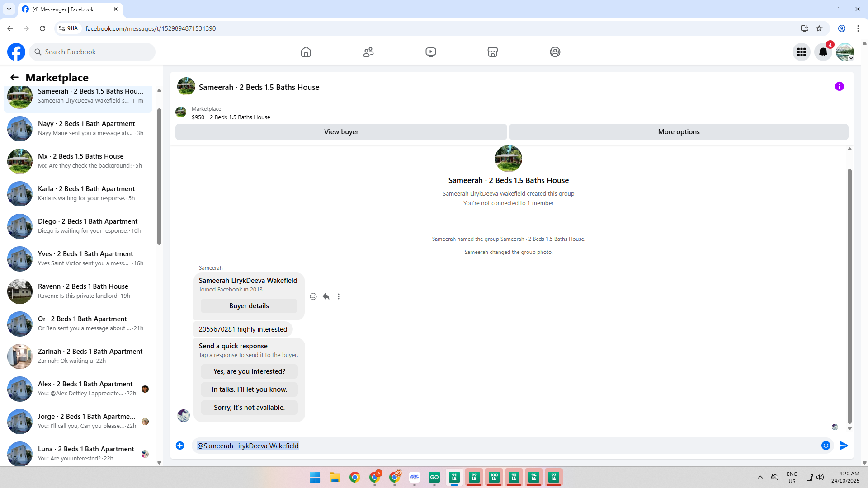Viewport: 868px width, 488px height.
Task: Open Zarinah 2 Beds 1 Bath Apartment chat
Action: [78, 356]
